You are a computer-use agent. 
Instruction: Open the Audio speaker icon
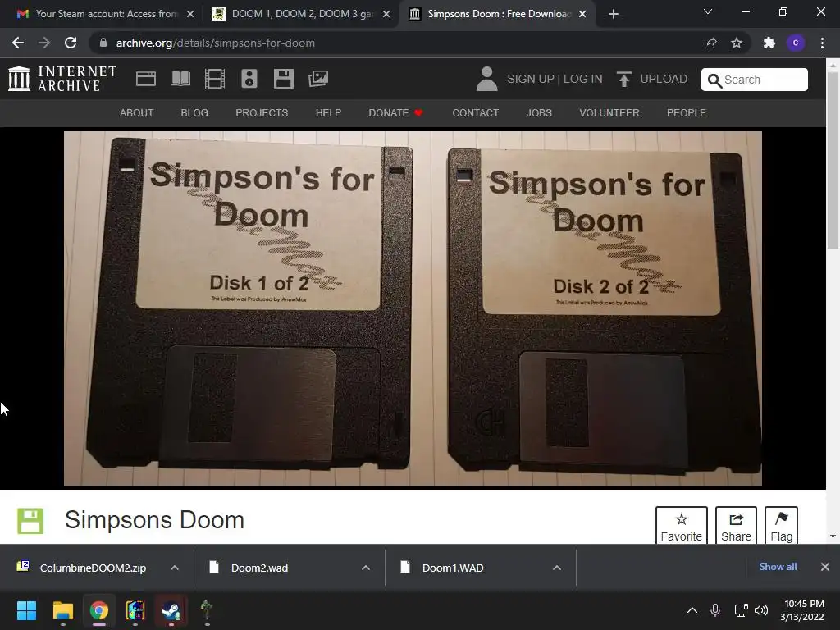249,79
